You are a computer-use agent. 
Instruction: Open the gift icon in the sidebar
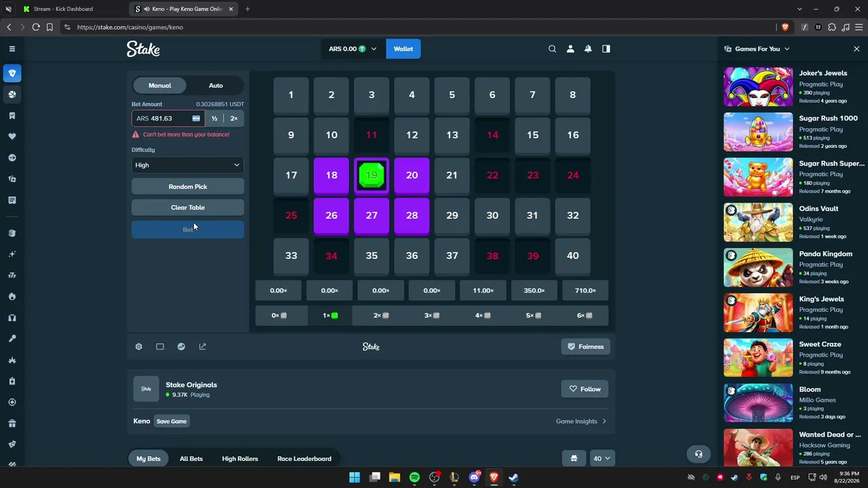12,424
